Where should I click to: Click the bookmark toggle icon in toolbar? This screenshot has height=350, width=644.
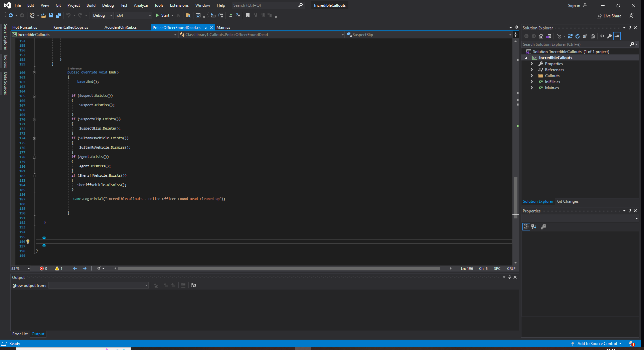coord(248,15)
